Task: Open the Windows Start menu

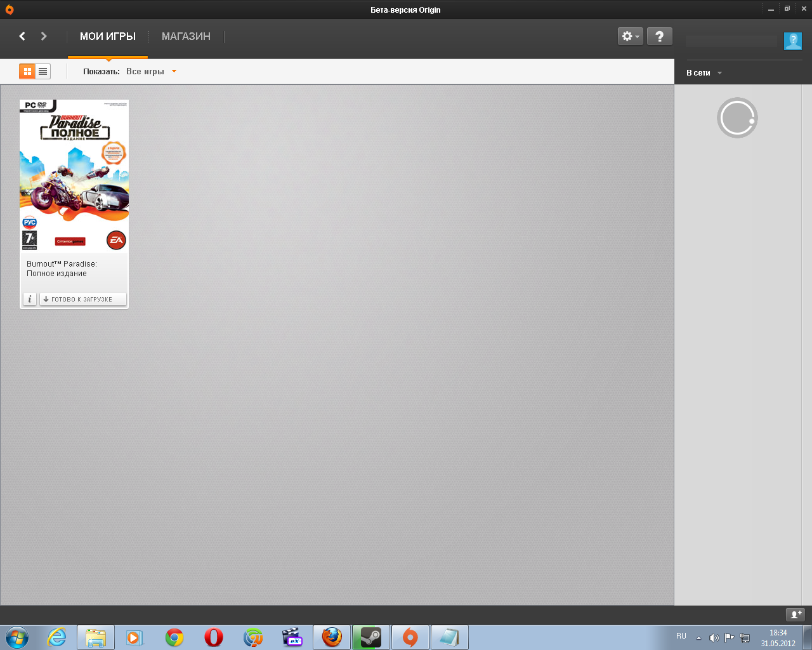Action: click(17, 637)
